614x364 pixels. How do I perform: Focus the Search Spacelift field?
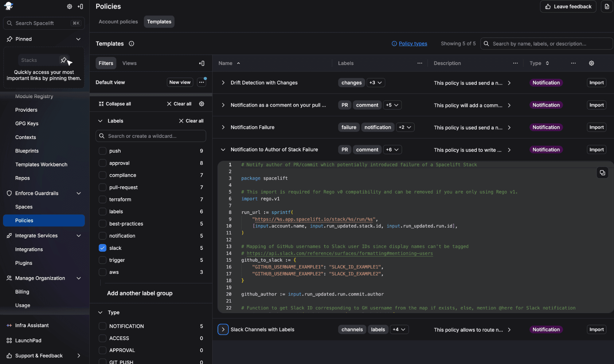[x=44, y=23]
